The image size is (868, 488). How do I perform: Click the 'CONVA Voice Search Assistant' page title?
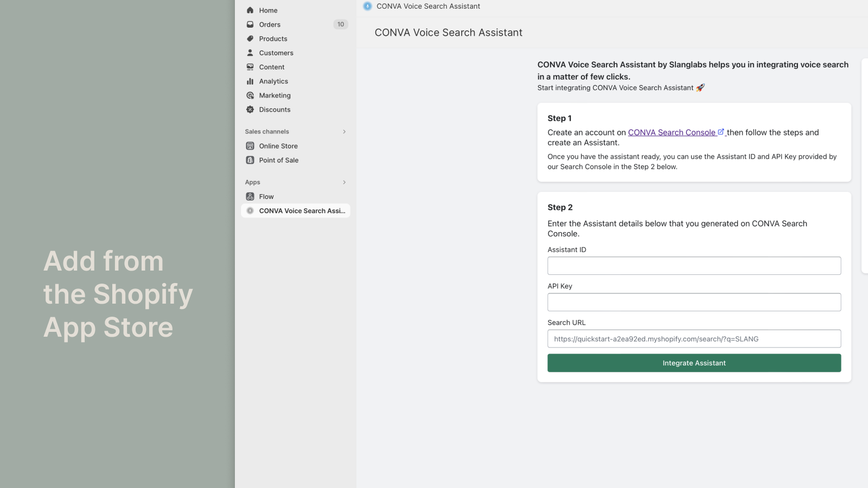click(x=449, y=33)
